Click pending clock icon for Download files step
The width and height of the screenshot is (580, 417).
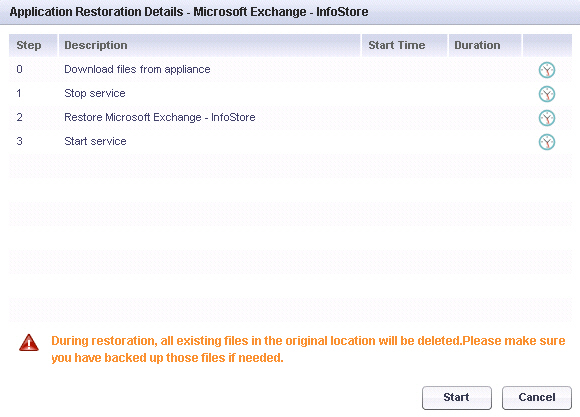tap(547, 70)
